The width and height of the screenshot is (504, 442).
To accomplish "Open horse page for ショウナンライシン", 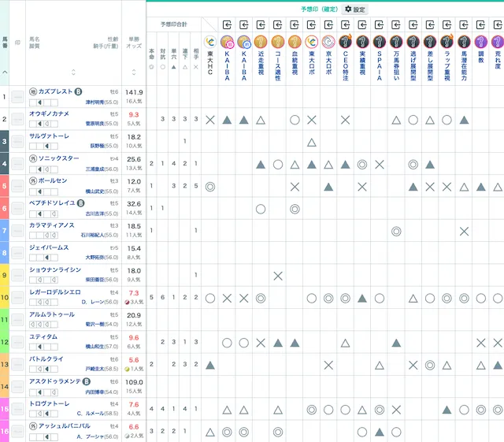I will pos(55,269).
